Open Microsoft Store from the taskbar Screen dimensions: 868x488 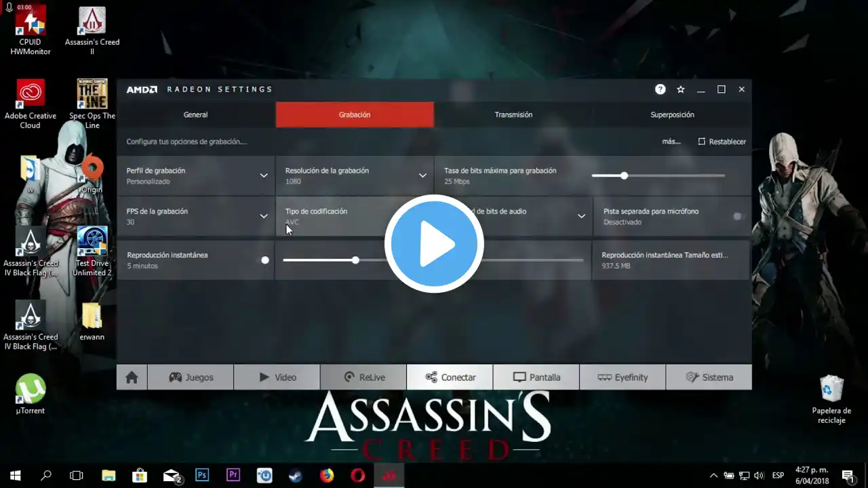pos(140,475)
